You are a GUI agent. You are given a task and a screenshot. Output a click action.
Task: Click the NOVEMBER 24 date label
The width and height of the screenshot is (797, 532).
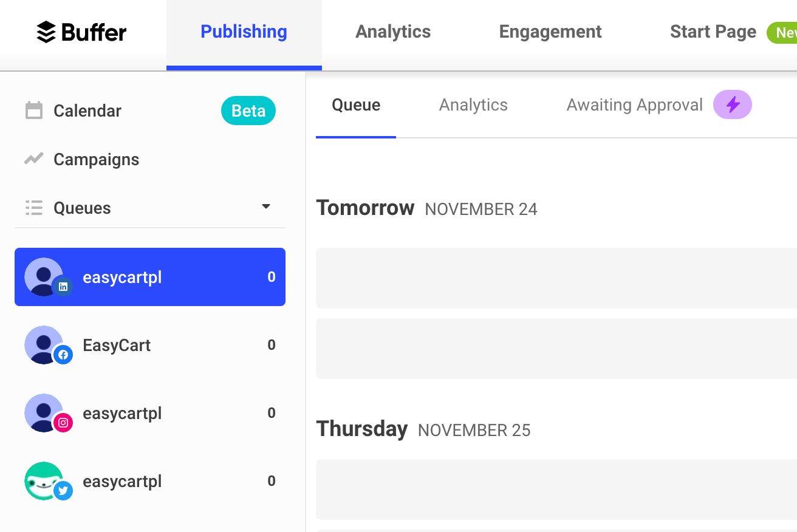481,210
